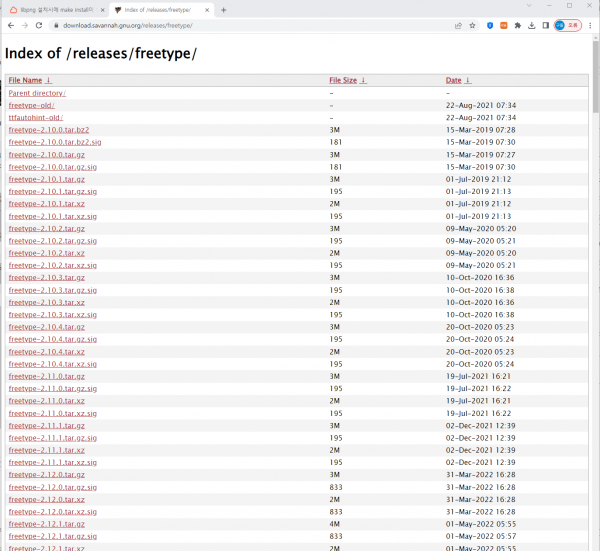Download freetype-2.10.0.tar.bz2
The image size is (600, 551).
click(x=49, y=130)
